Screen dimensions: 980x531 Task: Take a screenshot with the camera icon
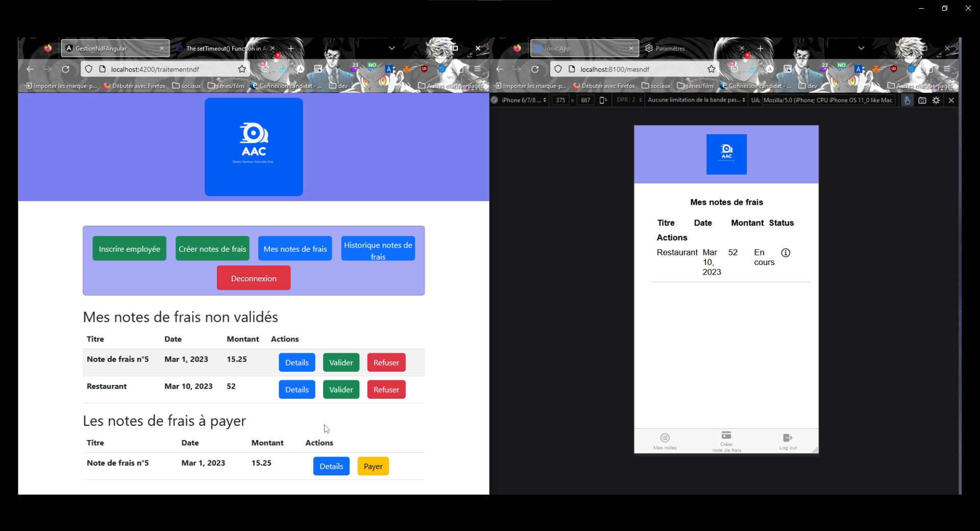[x=922, y=101]
